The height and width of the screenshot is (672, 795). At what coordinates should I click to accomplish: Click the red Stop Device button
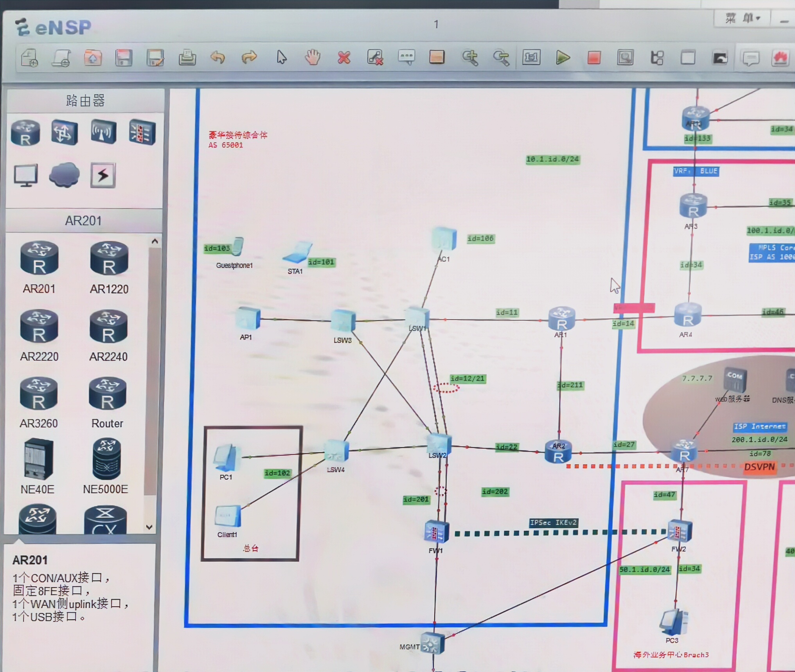(594, 58)
